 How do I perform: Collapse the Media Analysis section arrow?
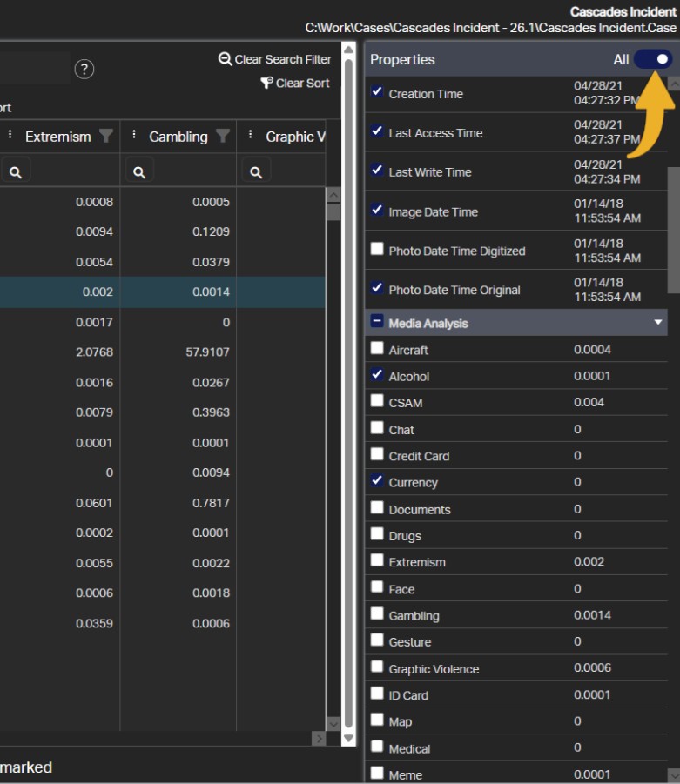pyautogui.click(x=658, y=323)
